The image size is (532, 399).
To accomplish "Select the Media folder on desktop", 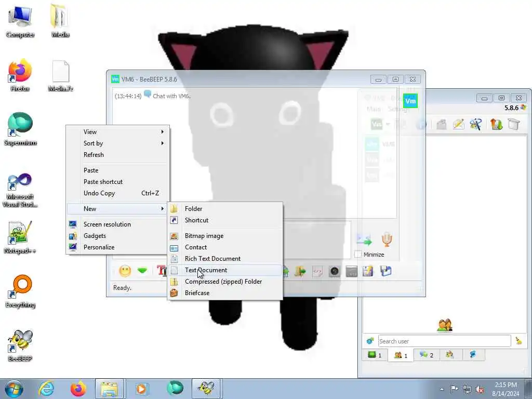I will click(60, 21).
